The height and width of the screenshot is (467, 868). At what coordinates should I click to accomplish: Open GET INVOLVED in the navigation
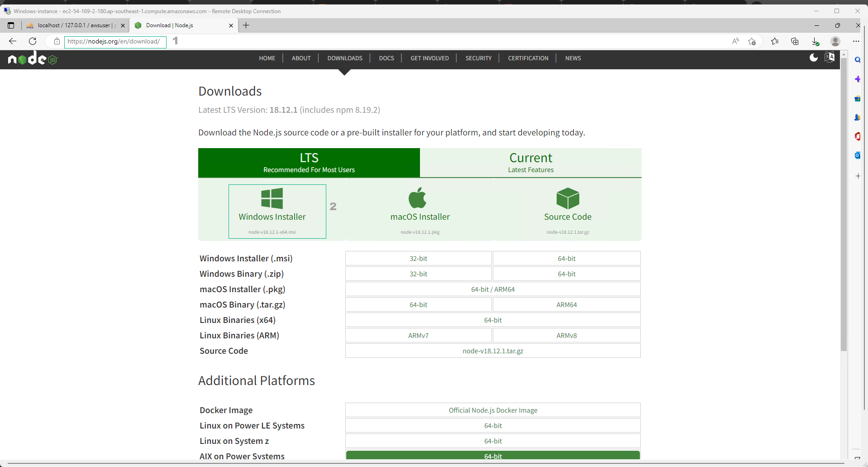coord(429,58)
